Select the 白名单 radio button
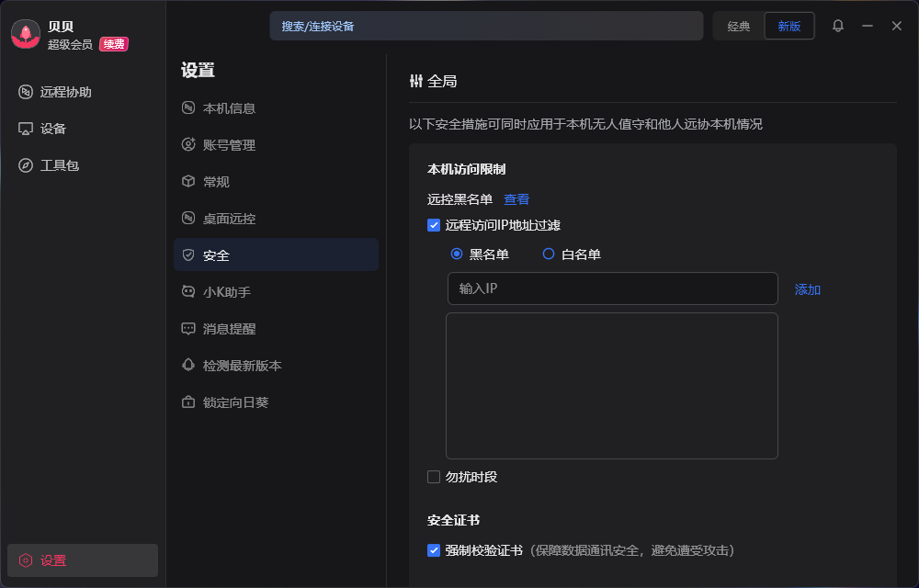This screenshot has width=919, height=588. coord(549,254)
